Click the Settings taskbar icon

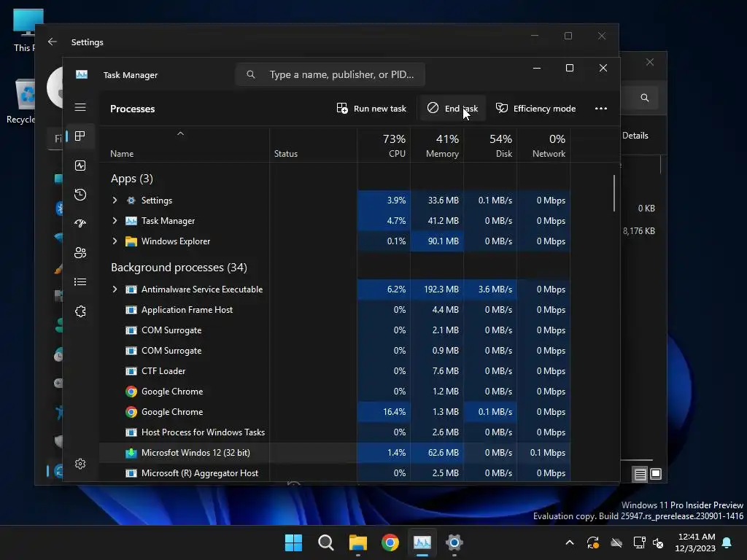click(x=454, y=542)
